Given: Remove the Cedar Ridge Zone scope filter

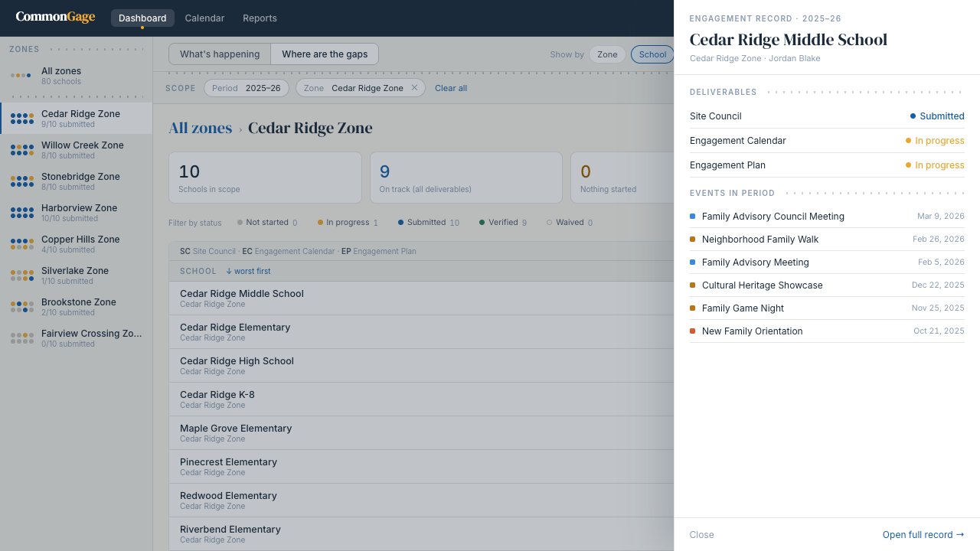Looking at the screenshot, I should tap(415, 88).
